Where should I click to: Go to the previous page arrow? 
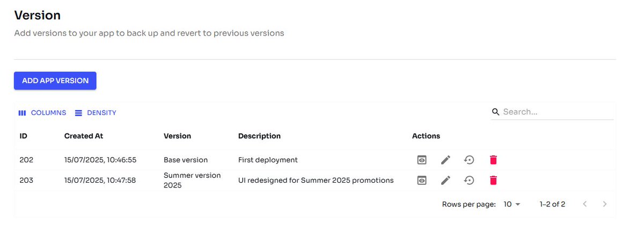click(x=585, y=204)
